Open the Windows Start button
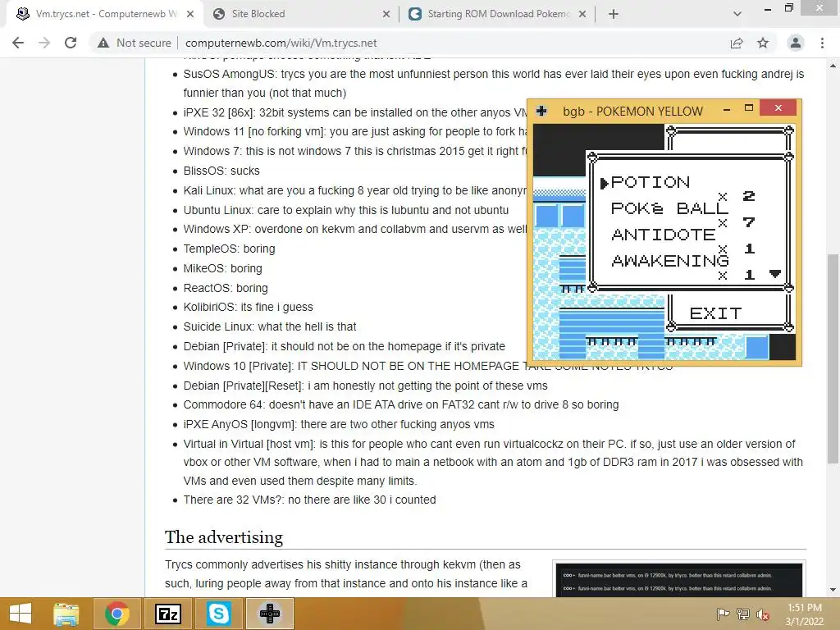The width and height of the screenshot is (840, 630). (21, 614)
